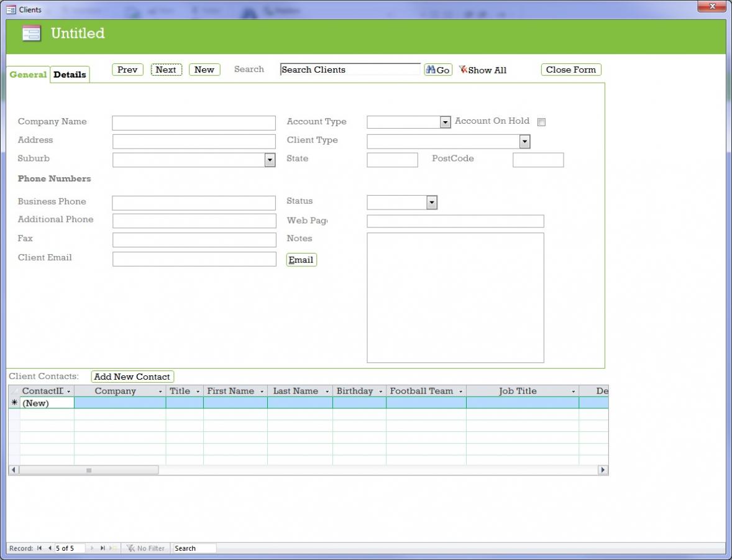Click into the Company Name field
Screen dimensions: 732x560
pos(194,123)
